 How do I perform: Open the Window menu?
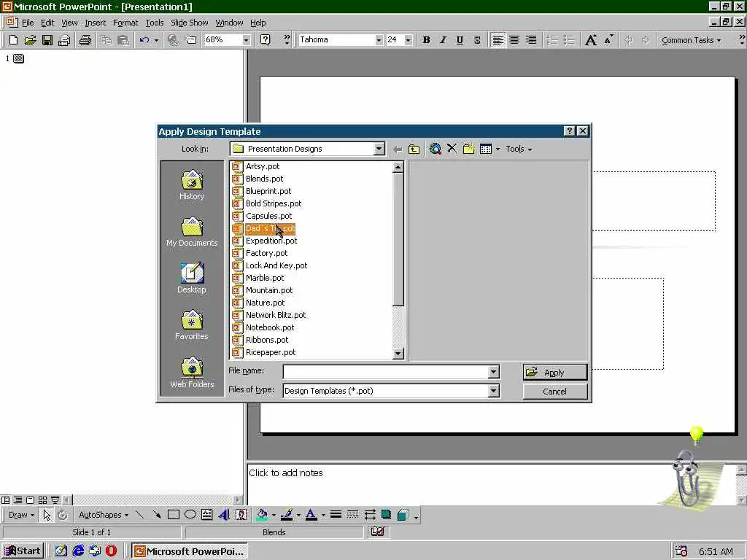click(x=229, y=23)
